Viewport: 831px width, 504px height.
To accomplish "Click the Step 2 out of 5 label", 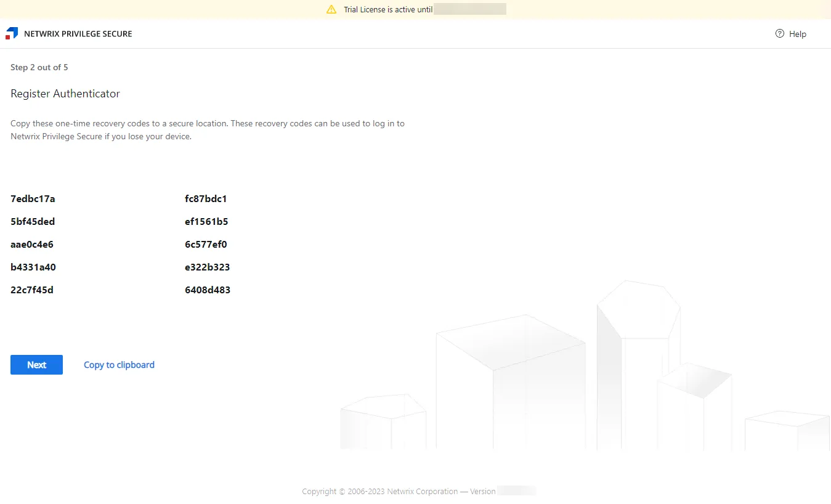I will [x=39, y=67].
